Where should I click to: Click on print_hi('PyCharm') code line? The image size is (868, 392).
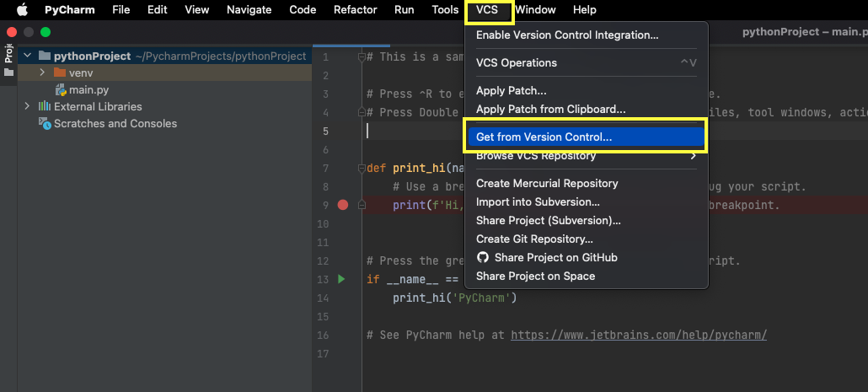(x=454, y=298)
